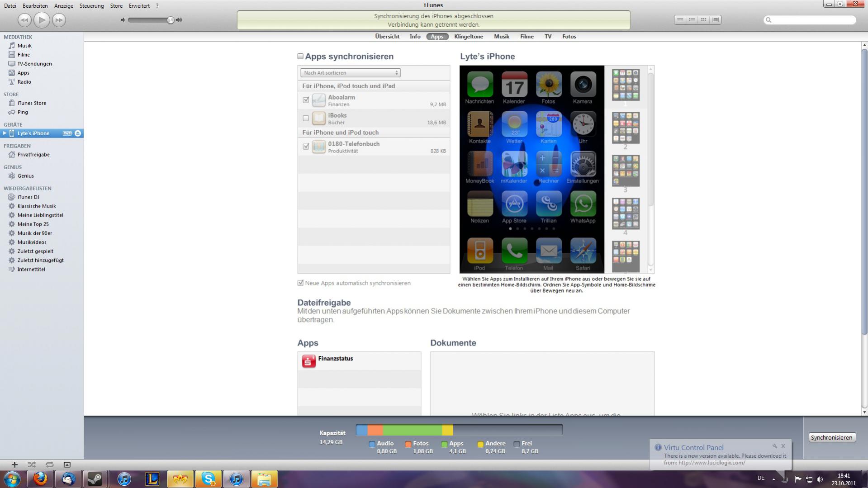The height and width of the screenshot is (488, 868).
Task: Open the Bearbeiten menu
Action: 35,6
